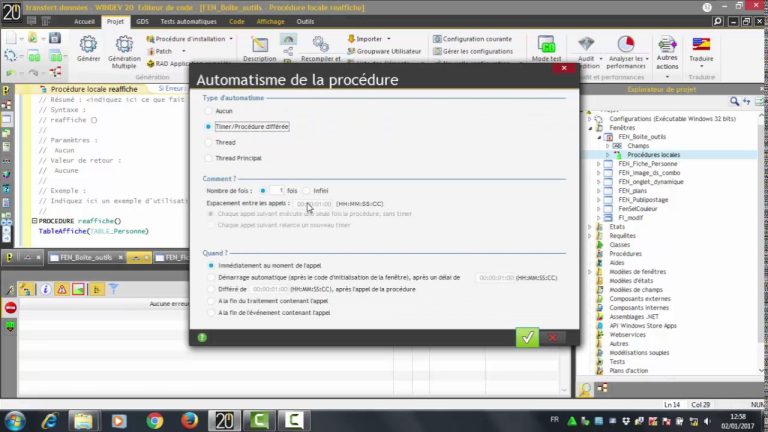Select the Thread Principal option

(x=208, y=158)
